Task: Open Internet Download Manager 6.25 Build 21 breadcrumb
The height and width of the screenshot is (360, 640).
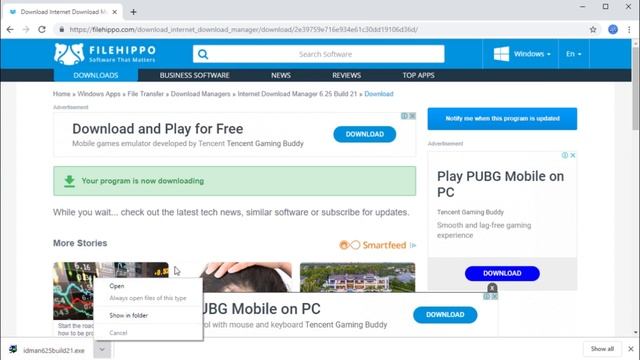Action: [297, 94]
